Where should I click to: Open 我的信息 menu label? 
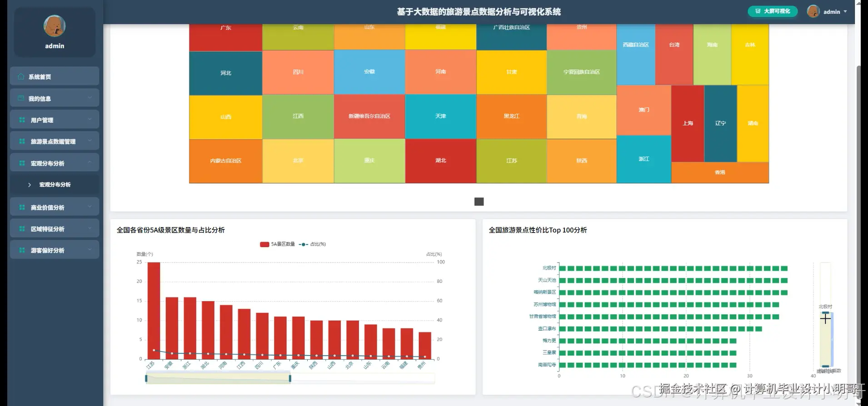click(x=40, y=99)
